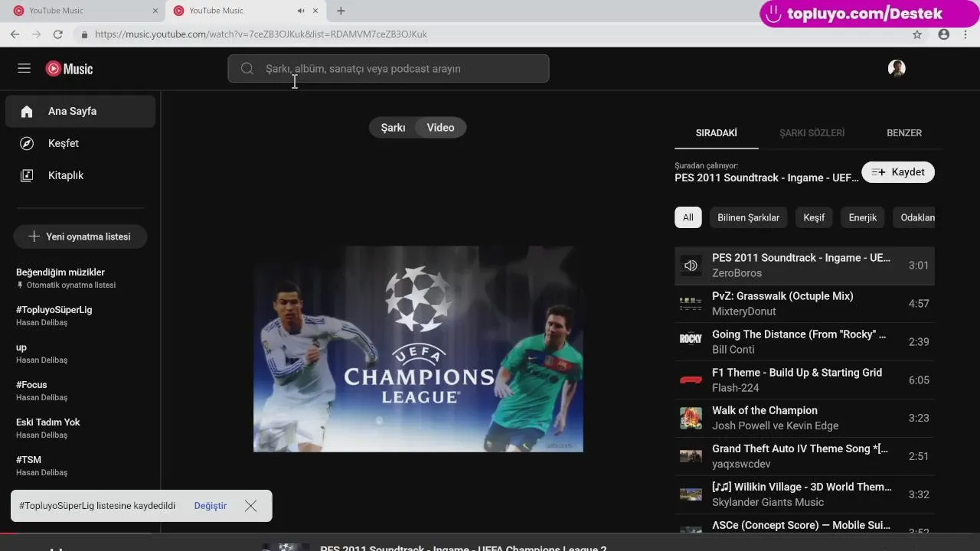Click F1 Theme track thumbnail
Image resolution: width=980 pixels, height=551 pixels.
pyautogui.click(x=691, y=380)
